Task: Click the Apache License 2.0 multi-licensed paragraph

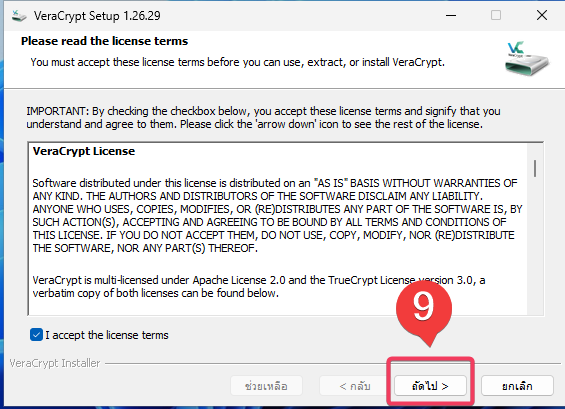Action: pos(259,286)
